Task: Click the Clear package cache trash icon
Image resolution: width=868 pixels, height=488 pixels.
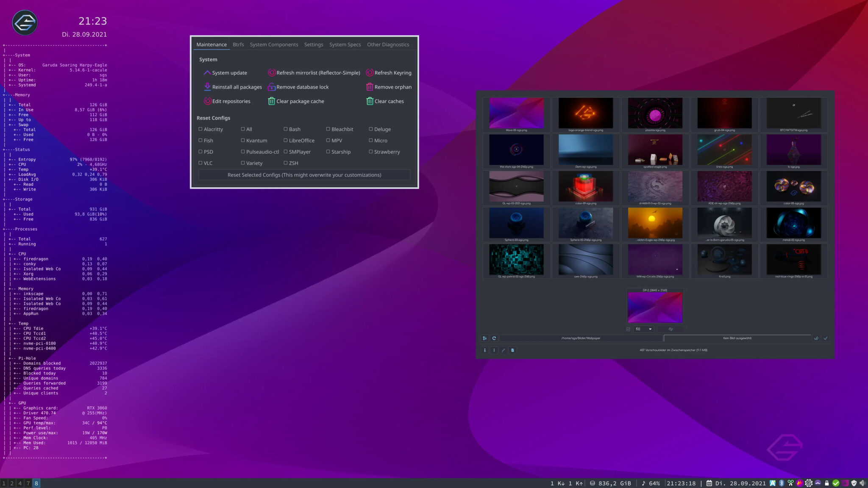Action: (x=271, y=101)
